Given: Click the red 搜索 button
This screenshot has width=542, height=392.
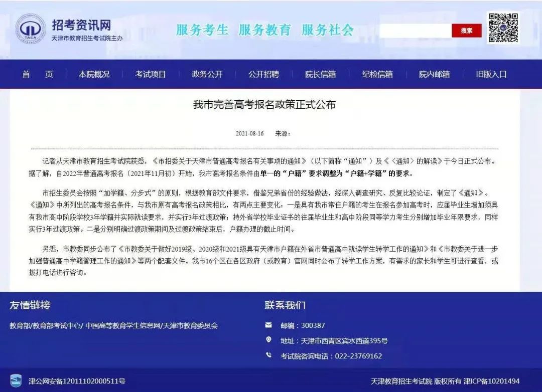Looking at the screenshot, I should [x=467, y=31].
